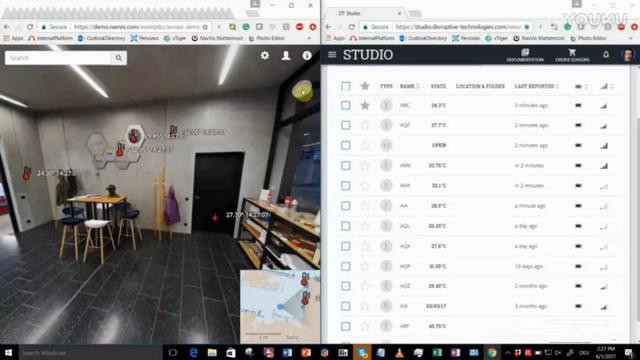Bookmark the NavVis page with the star
The width and height of the screenshot is (640, 360).
205,27
